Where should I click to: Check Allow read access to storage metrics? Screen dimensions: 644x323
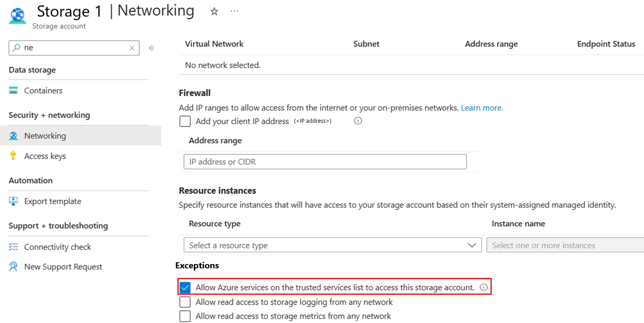(x=185, y=316)
